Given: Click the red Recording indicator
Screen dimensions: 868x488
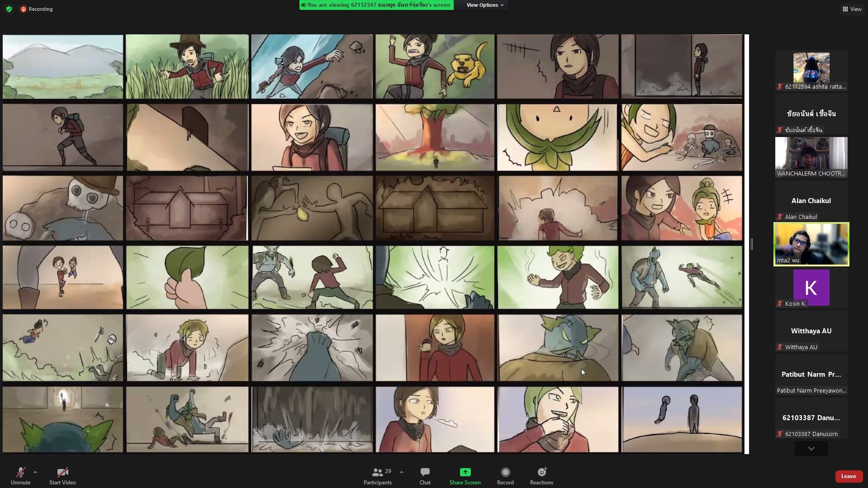Looking at the screenshot, I should [x=37, y=9].
